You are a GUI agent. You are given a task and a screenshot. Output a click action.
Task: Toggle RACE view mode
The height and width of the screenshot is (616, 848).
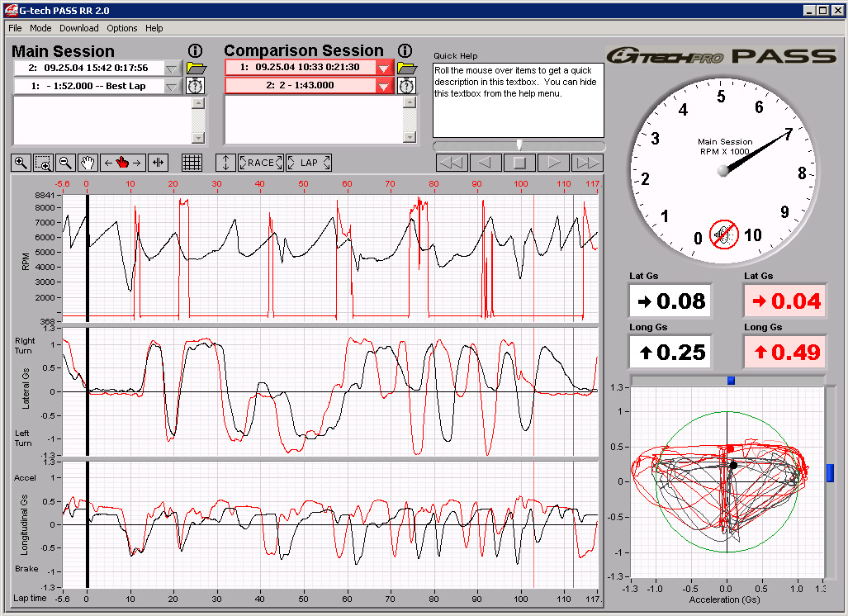[261, 163]
